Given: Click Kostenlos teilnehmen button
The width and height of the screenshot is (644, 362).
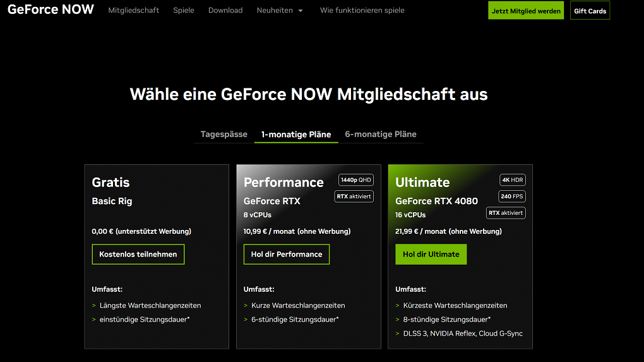Looking at the screenshot, I should point(138,255).
